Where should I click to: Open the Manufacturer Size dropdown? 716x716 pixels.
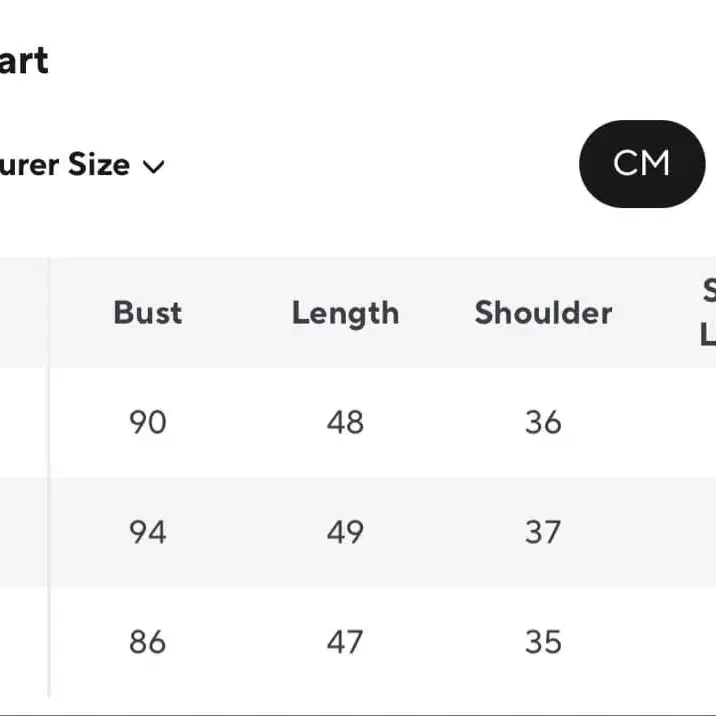tap(80, 165)
